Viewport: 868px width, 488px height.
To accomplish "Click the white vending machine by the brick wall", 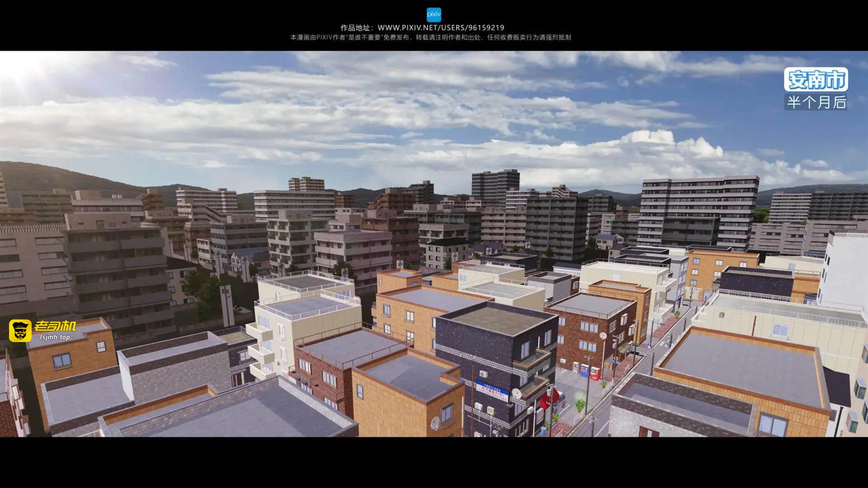I will [576, 367].
